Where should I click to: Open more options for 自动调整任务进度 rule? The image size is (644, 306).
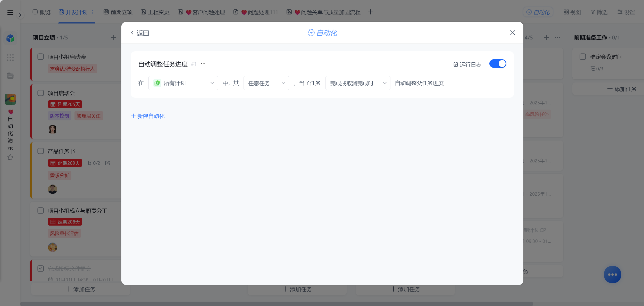(203, 64)
